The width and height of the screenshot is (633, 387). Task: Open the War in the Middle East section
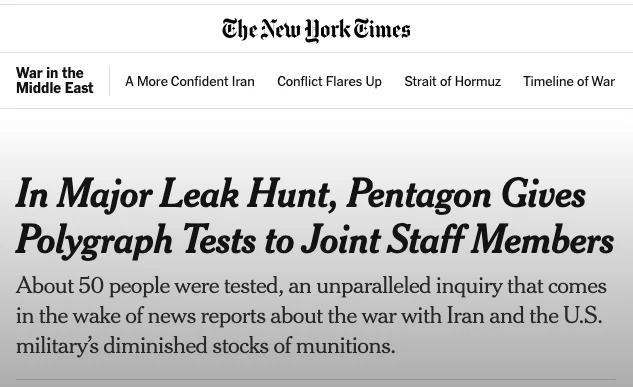click(54, 80)
